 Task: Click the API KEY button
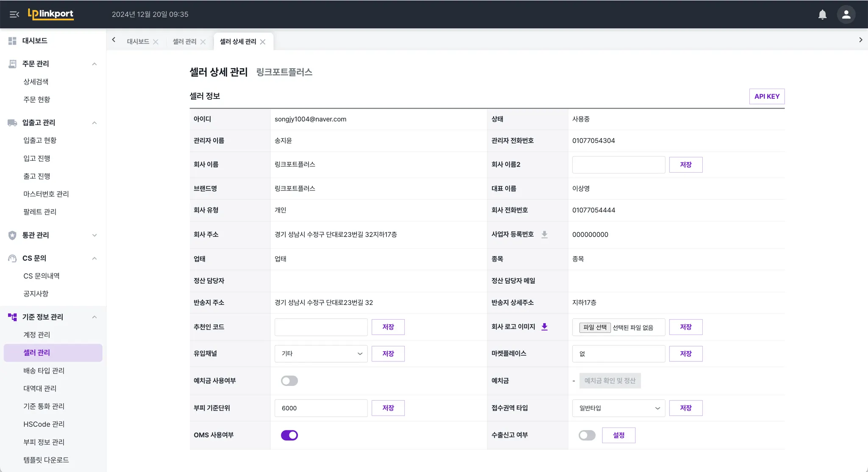767,96
